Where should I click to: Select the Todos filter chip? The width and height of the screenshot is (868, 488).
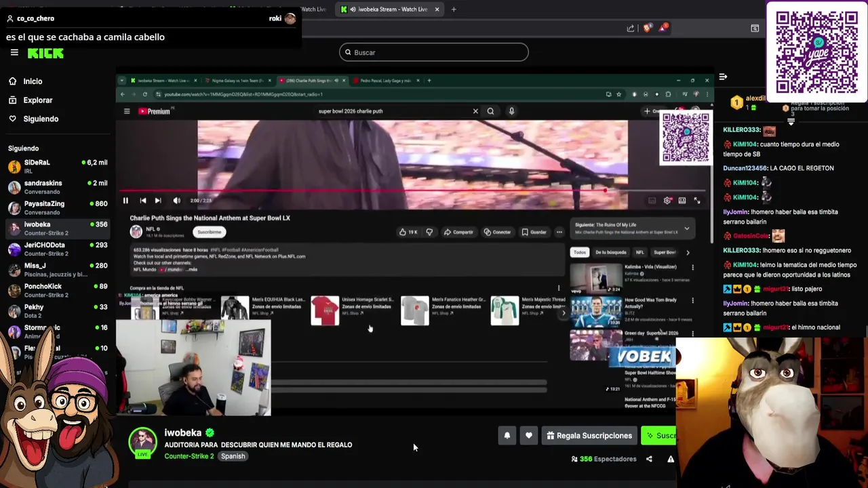[x=580, y=252]
